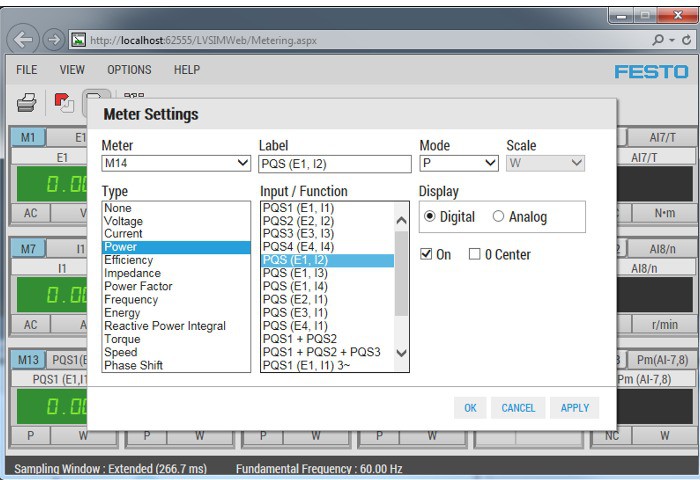Click the Print icon in the toolbar
The image size is (700, 480).
27,102
